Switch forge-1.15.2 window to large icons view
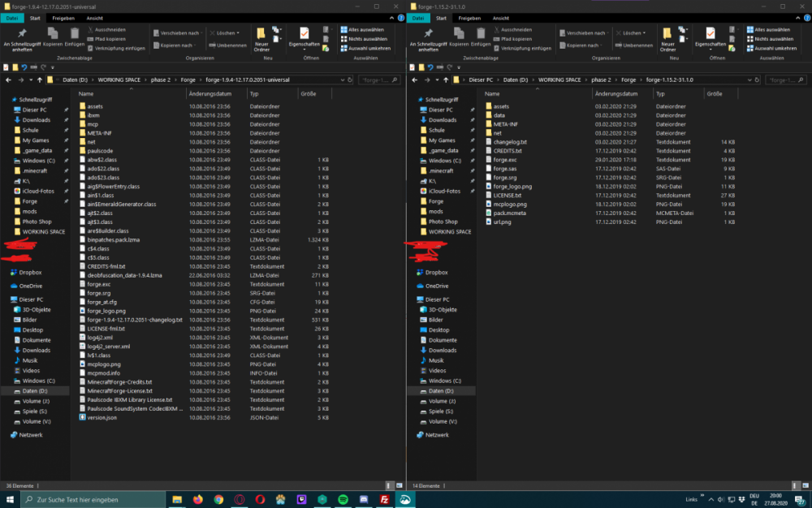Screen dimensions: 812x508 806,486
